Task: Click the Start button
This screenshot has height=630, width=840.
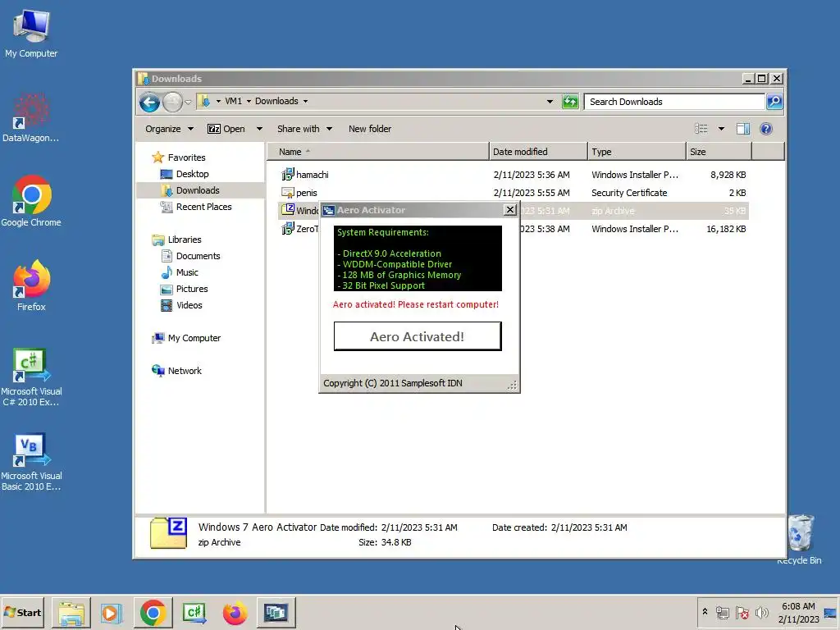Action: click(22, 612)
